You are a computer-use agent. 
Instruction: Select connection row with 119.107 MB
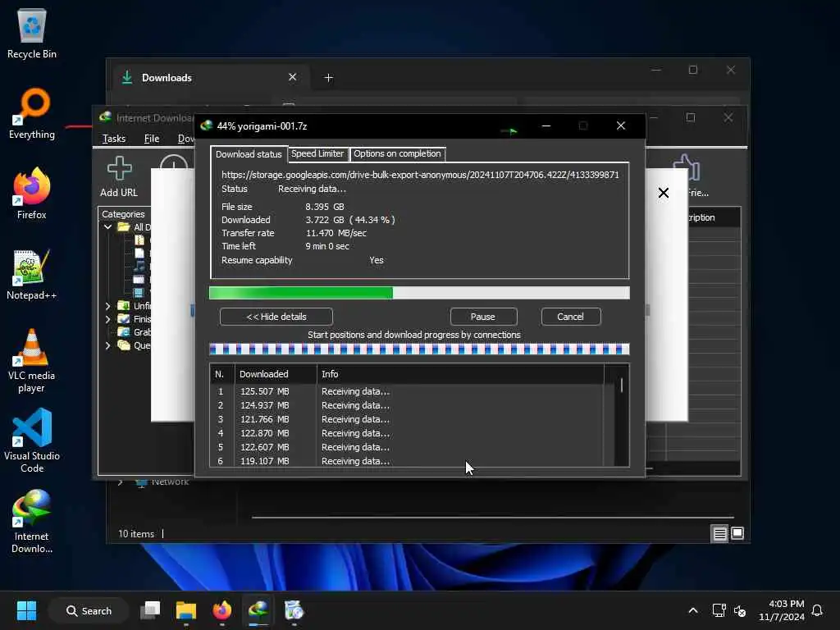point(407,461)
